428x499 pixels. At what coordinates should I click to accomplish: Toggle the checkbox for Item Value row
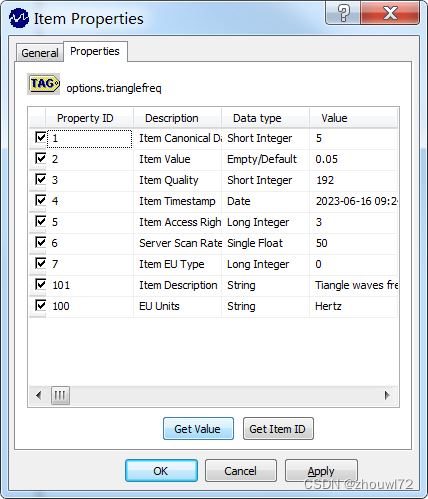41,158
